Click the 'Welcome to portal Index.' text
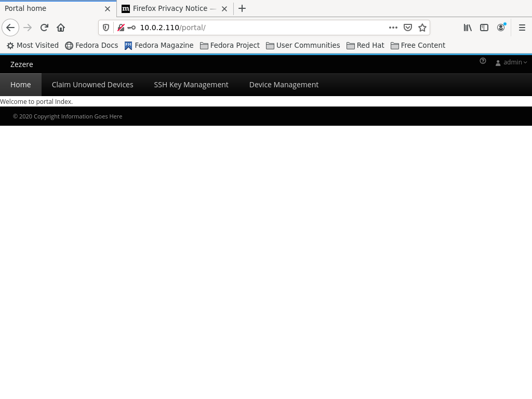The width and height of the screenshot is (532, 399). point(36,101)
